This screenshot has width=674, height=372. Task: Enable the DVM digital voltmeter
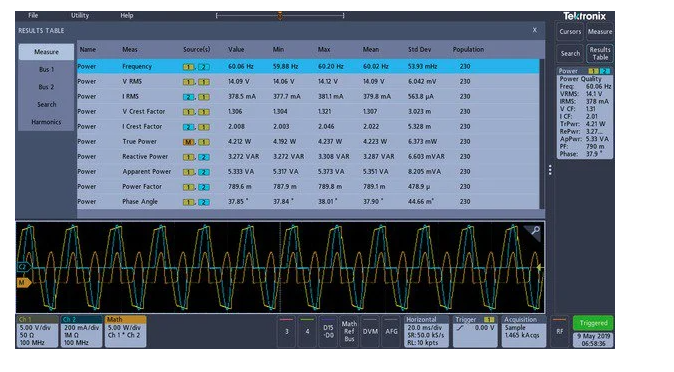(x=370, y=332)
